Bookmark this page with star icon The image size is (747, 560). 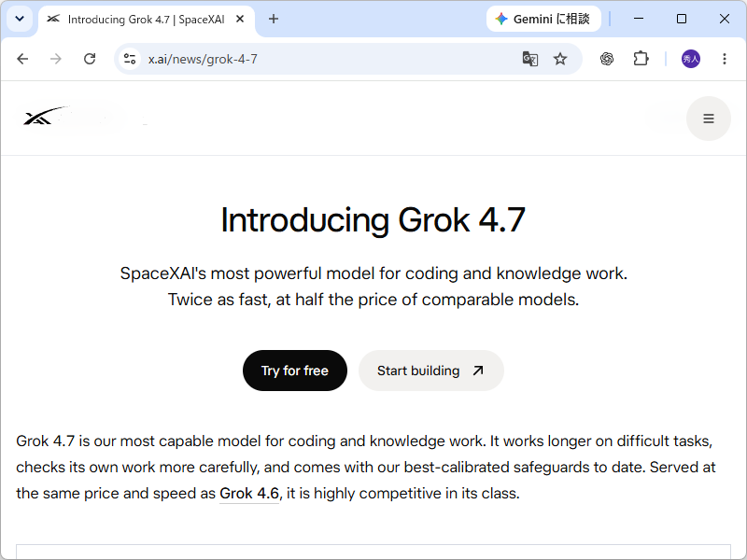pyautogui.click(x=560, y=59)
